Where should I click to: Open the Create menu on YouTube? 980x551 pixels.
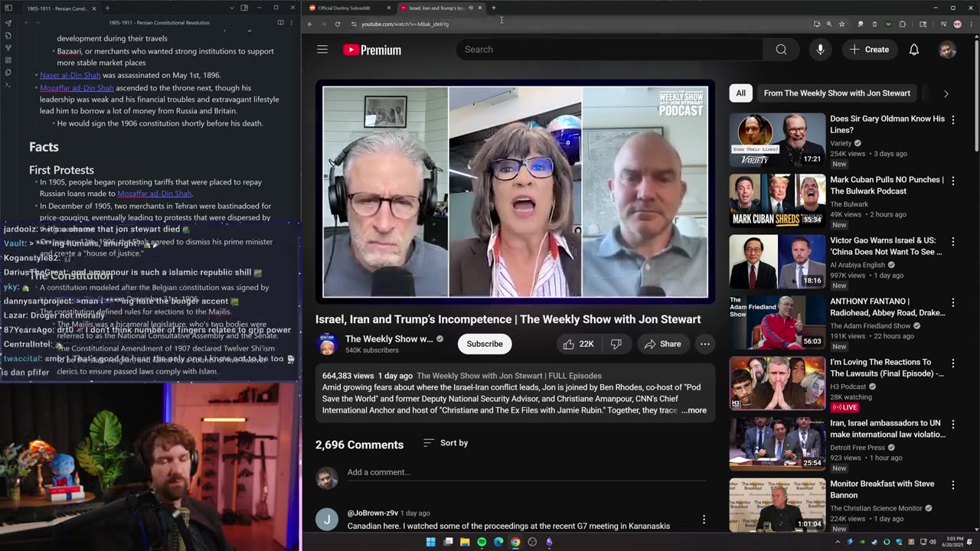869,50
